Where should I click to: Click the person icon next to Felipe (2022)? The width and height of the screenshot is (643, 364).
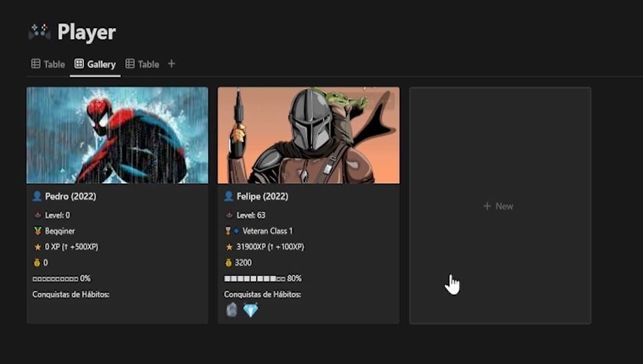click(x=228, y=196)
